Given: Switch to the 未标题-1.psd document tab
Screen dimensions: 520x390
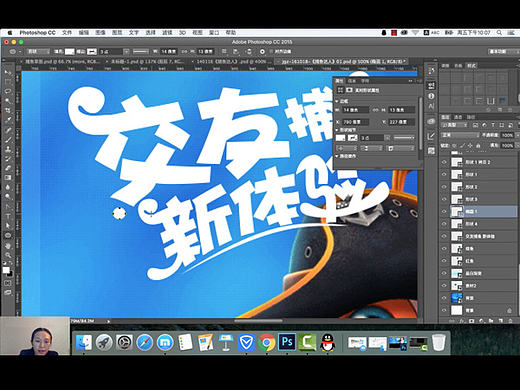Looking at the screenshot, I should pos(146,62).
